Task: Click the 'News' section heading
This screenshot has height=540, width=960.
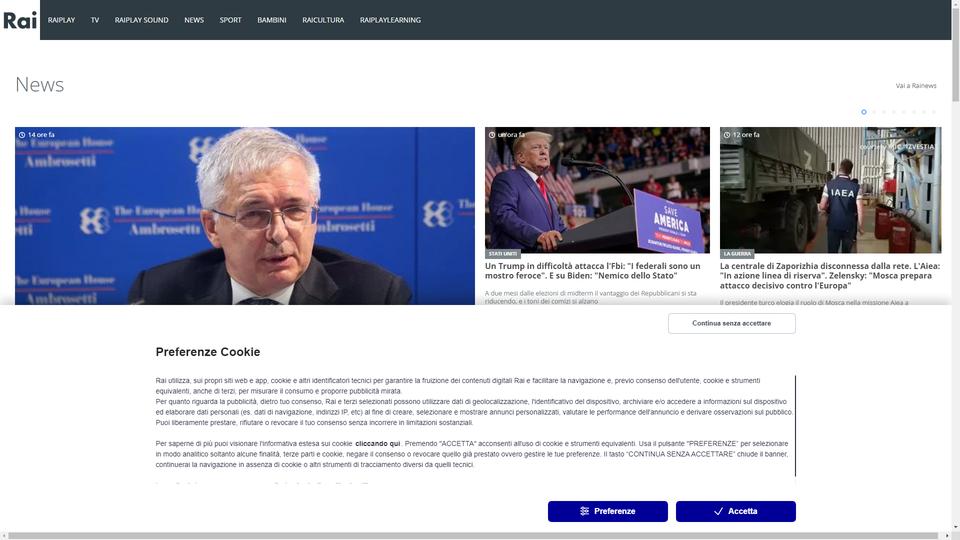Action: [39, 84]
